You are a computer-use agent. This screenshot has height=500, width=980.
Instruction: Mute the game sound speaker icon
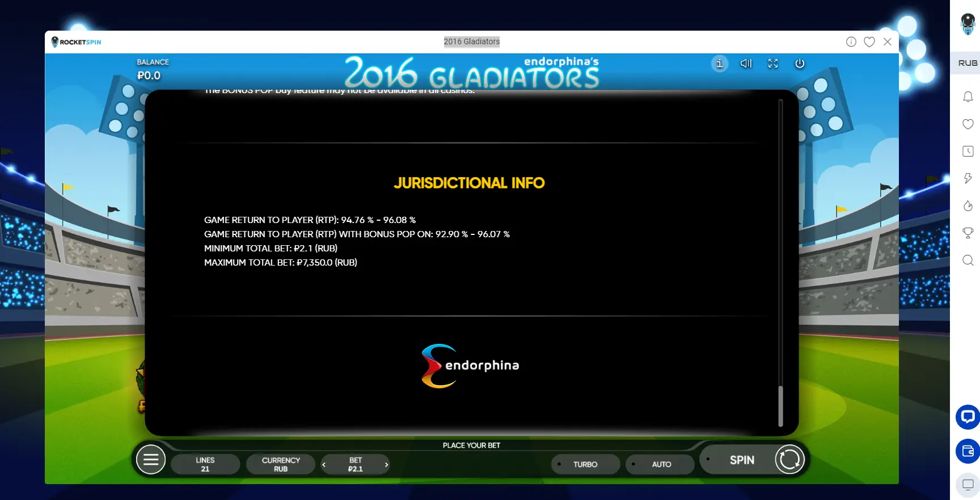746,64
